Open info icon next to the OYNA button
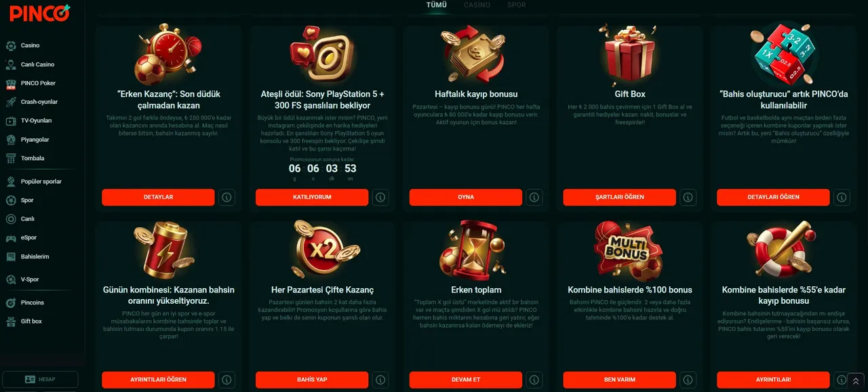Viewport: 868px width, 392px height. pos(534,197)
